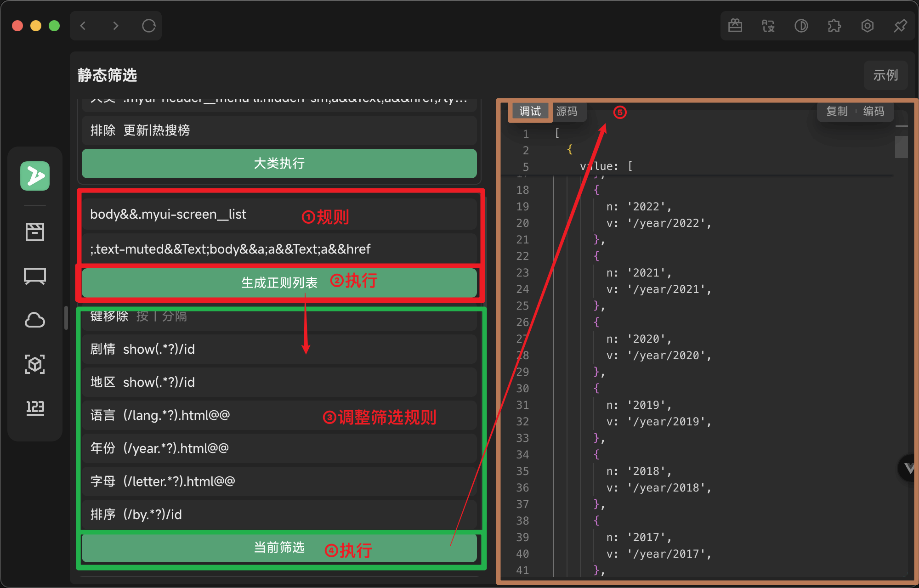Viewport: 919px width, 588px height.
Task: Switch to 源码 tab in right panel
Action: tap(566, 111)
